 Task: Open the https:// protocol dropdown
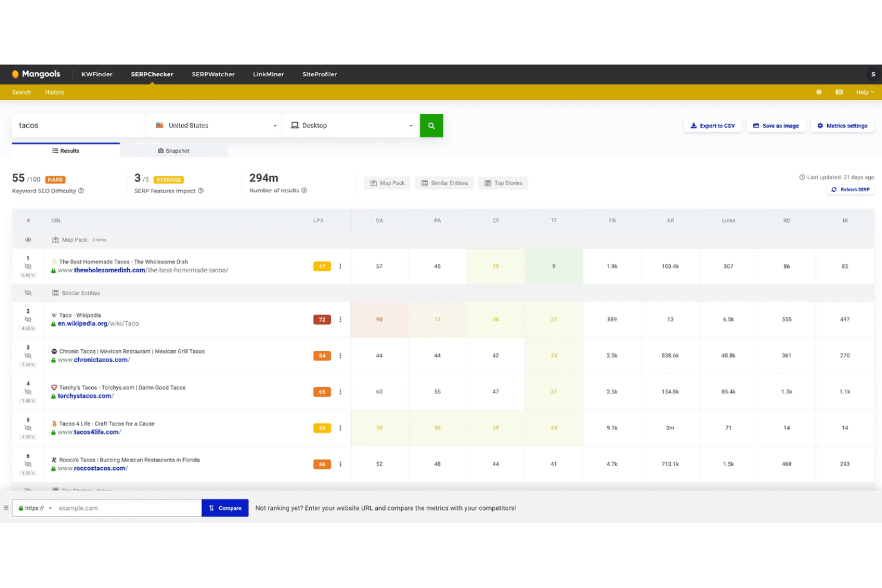[35, 508]
